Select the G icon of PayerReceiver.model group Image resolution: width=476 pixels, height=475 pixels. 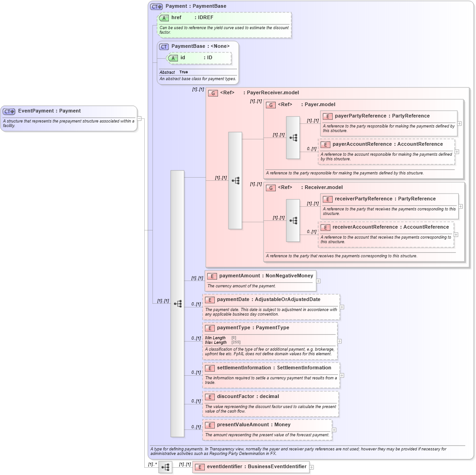(x=213, y=93)
